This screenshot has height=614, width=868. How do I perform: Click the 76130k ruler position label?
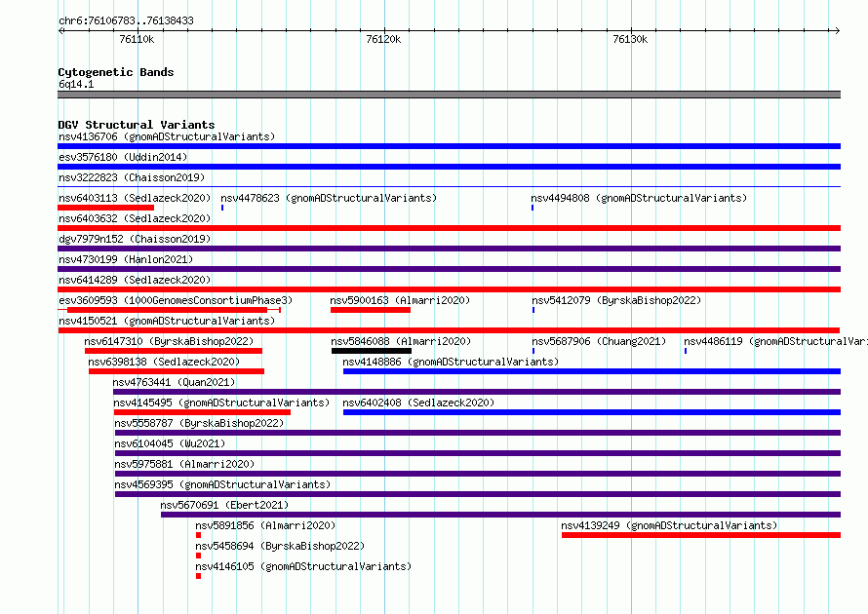(x=630, y=40)
